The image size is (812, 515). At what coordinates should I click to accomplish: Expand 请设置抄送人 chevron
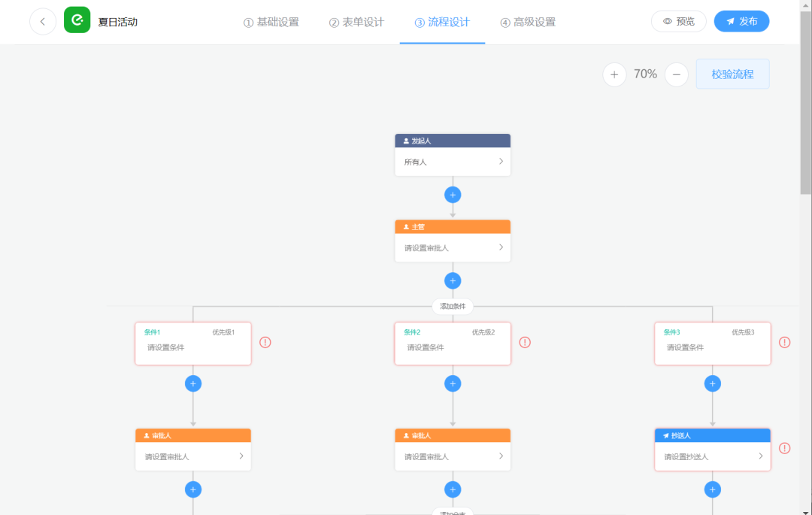tap(761, 456)
